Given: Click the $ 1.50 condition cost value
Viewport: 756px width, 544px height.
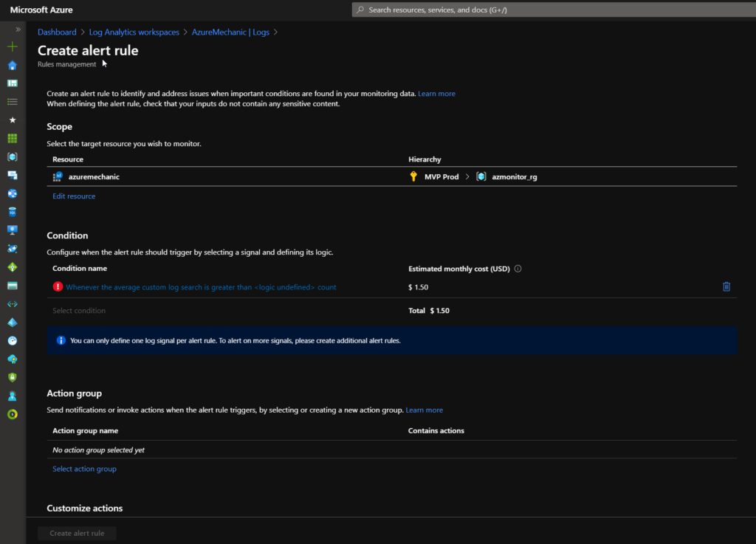Looking at the screenshot, I should pyautogui.click(x=418, y=287).
